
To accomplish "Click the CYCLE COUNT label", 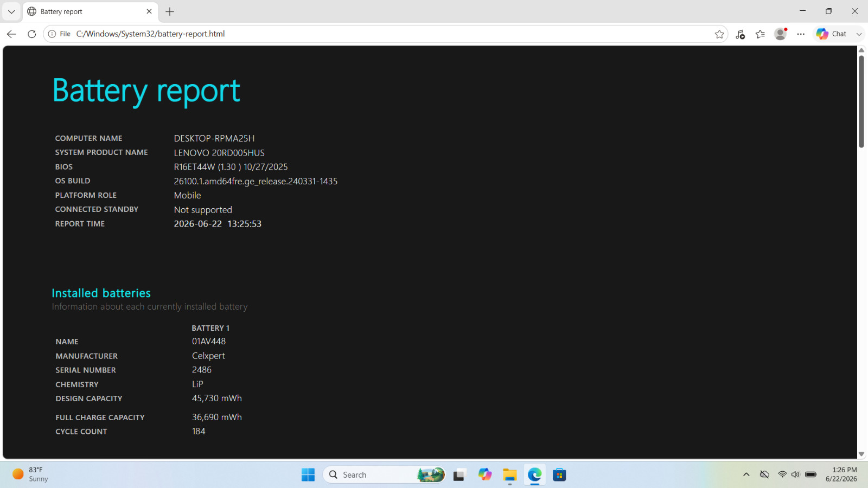I will pyautogui.click(x=81, y=432).
